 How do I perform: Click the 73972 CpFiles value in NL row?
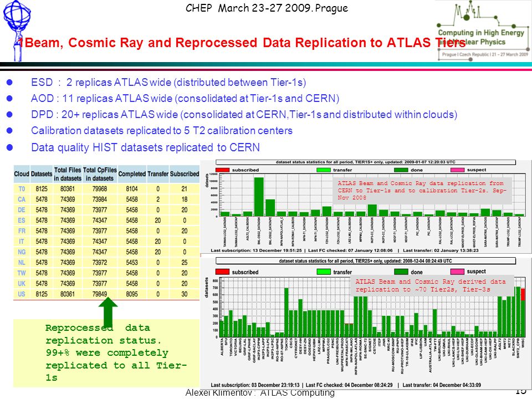pos(100,263)
